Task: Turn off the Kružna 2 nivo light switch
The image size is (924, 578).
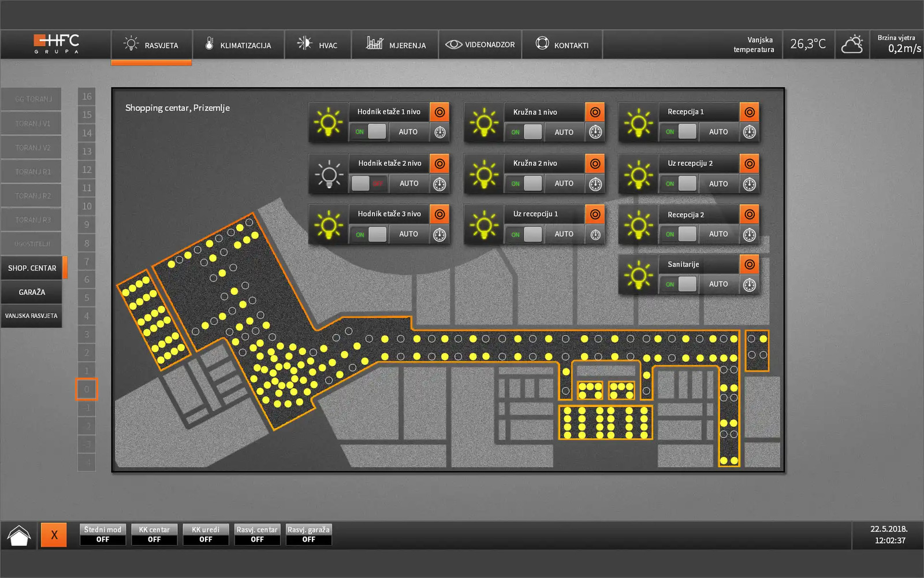Action: [x=524, y=184]
